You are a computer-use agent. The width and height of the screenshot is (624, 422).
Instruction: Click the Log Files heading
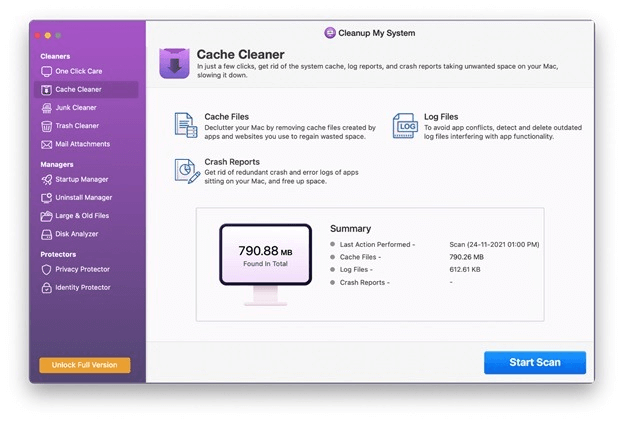[441, 117]
